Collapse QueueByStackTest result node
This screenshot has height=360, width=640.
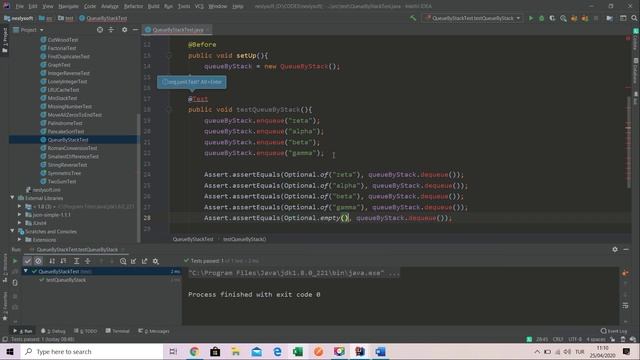click(x=26, y=271)
